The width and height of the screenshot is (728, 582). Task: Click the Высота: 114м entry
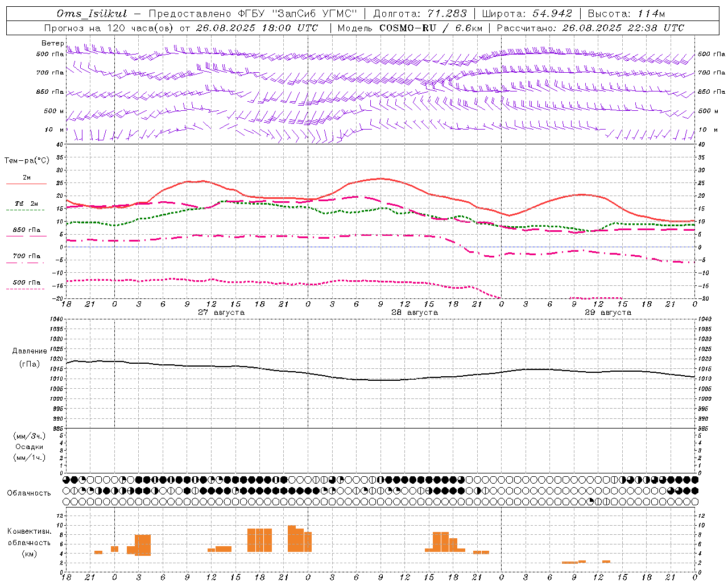626,14
